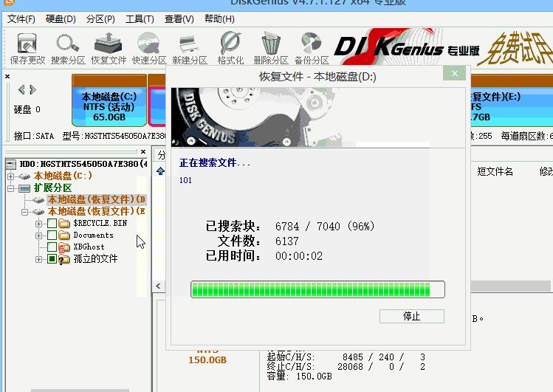Screen dimensions: 553x392
Task: Click the 搜索分区 (Search Partition) magnifier icon
Action: pyautogui.click(x=68, y=48)
